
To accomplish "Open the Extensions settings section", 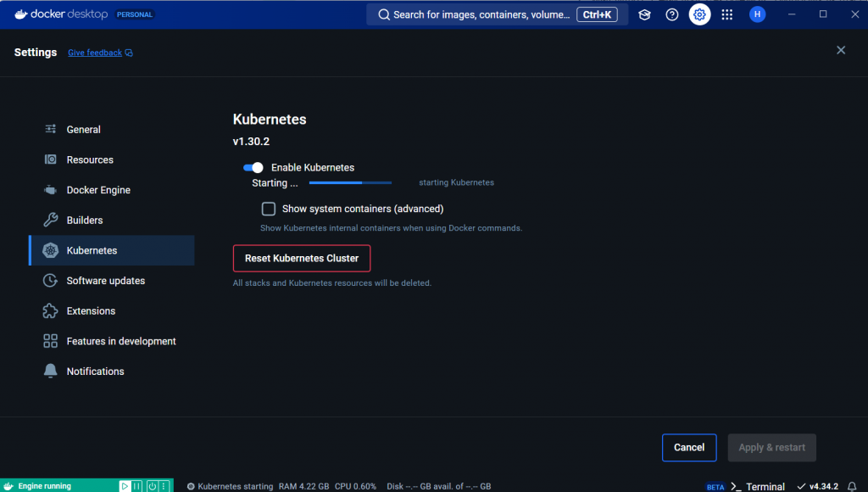I will pos(112,310).
